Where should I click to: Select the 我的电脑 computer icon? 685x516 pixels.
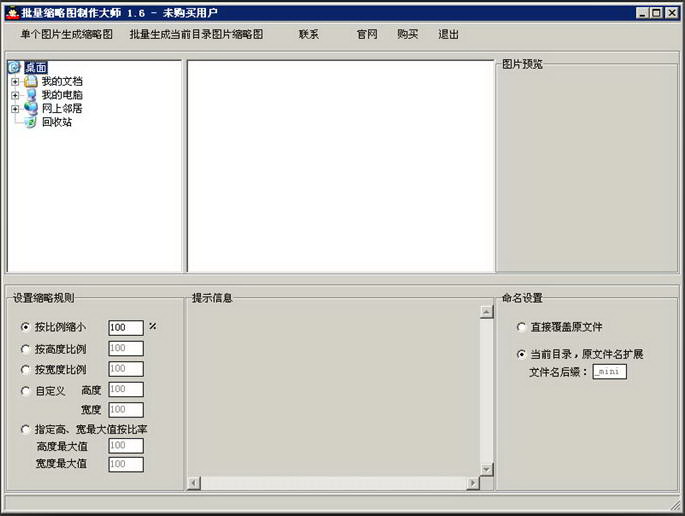point(31,95)
